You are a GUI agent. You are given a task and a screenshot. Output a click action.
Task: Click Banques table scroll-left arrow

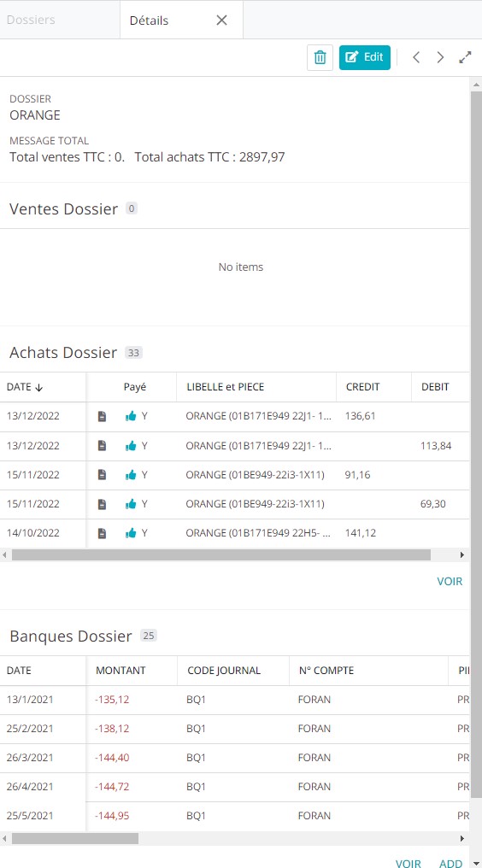click(x=5, y=839)
